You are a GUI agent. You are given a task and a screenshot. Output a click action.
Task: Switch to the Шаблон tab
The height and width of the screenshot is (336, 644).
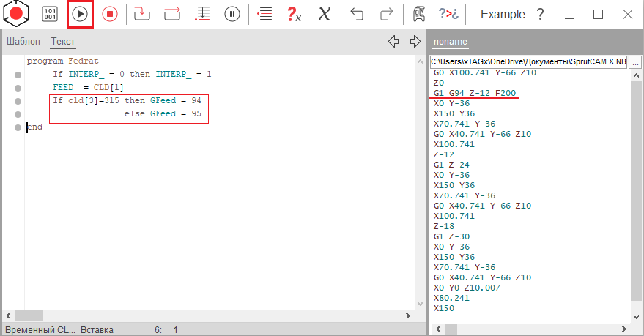click(23, 42)
